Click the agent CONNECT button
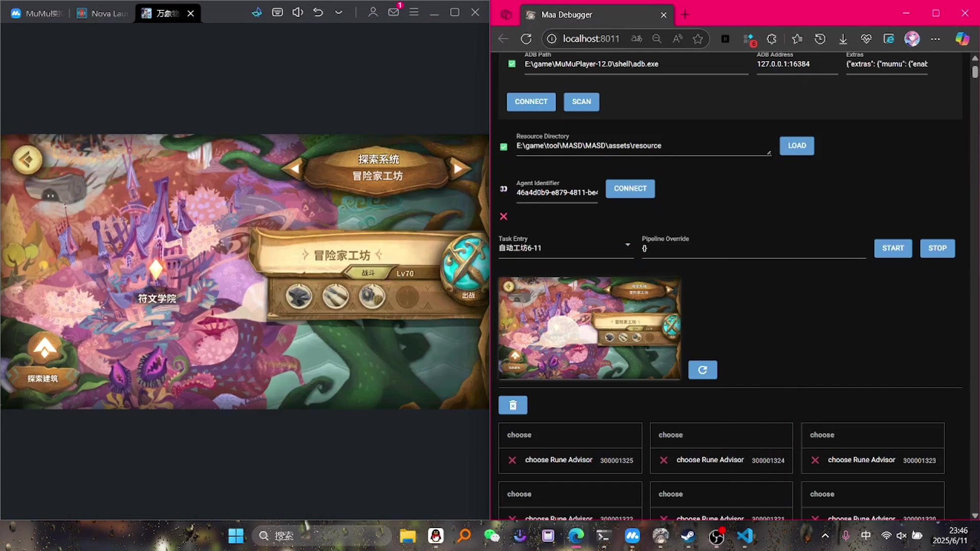 pos(630,188)
